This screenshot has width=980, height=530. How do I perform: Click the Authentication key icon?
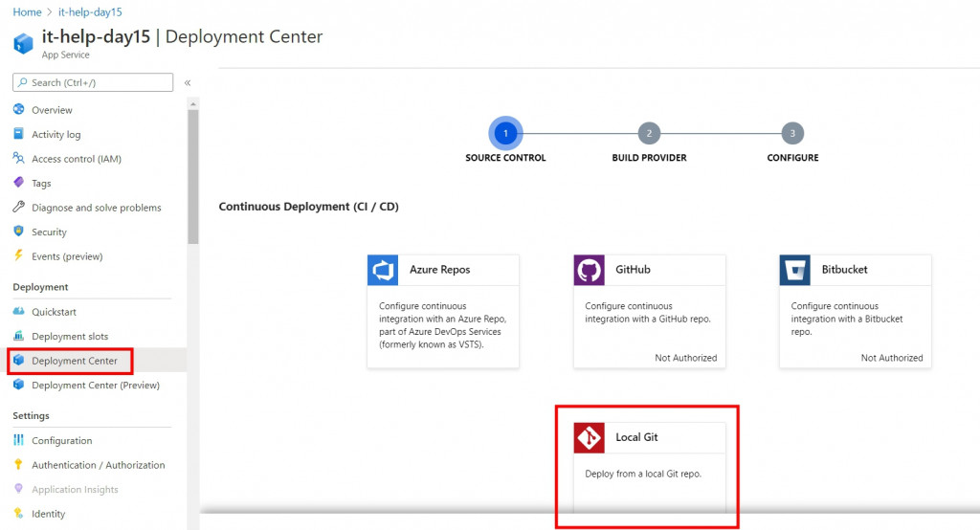pyautogui.click(x=19, y=464)
